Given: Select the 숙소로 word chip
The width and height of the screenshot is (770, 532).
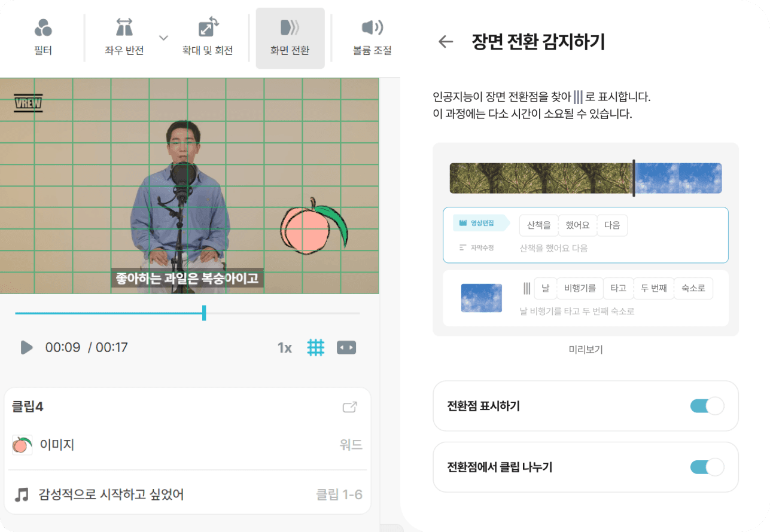Looking at the screenshot, I should (693, 288).
